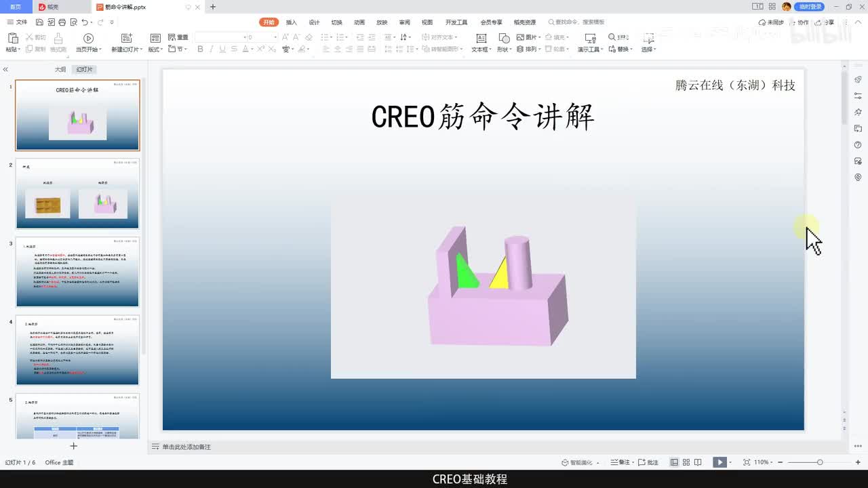Click the Shapes (形状) icon
The width and height of the screenshot is (868, 488).
503,38
